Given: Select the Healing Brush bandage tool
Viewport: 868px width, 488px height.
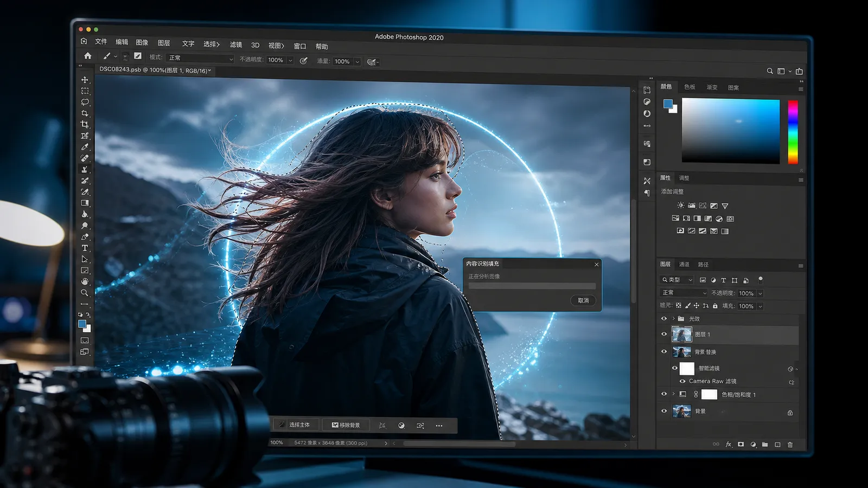Looking at the screenshot, I should pos(85,158).
